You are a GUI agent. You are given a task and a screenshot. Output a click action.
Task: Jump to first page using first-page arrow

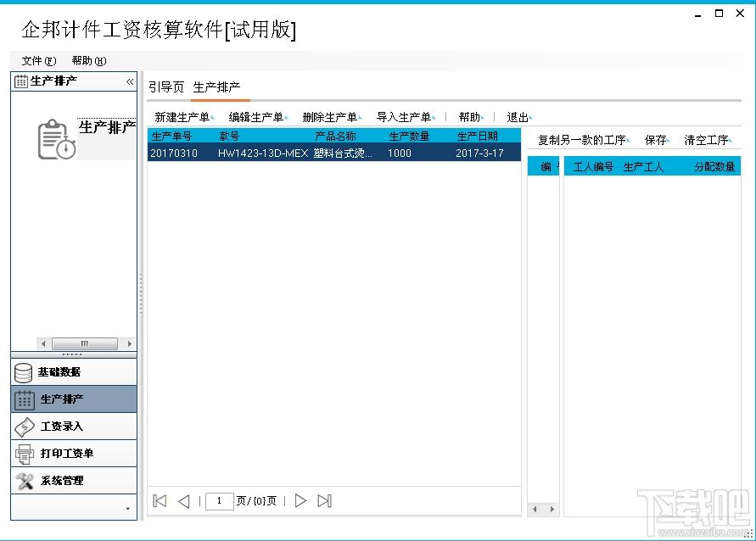point(159,500)
